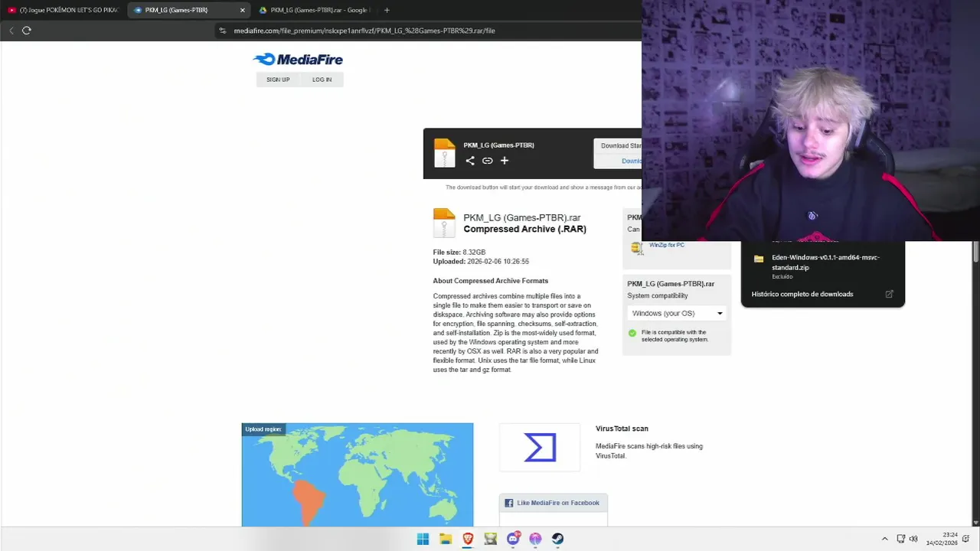Click green compatibility check icon
The height and width of the screenshot is (551, 980).
632,333
